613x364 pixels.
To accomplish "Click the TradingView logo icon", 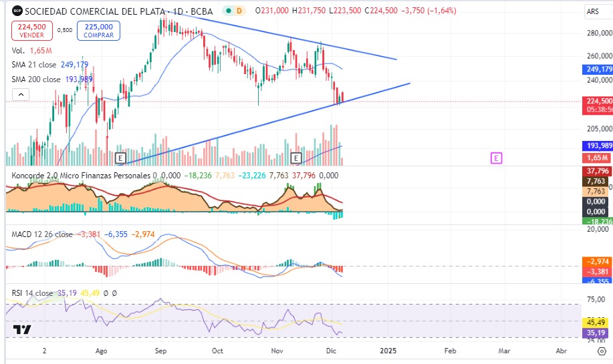I will point(22,330).
